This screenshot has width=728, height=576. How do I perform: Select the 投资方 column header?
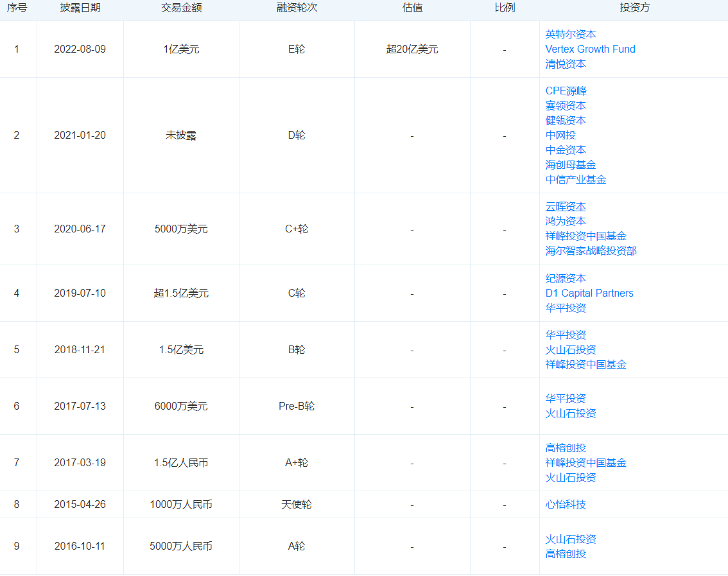point(635,8)
